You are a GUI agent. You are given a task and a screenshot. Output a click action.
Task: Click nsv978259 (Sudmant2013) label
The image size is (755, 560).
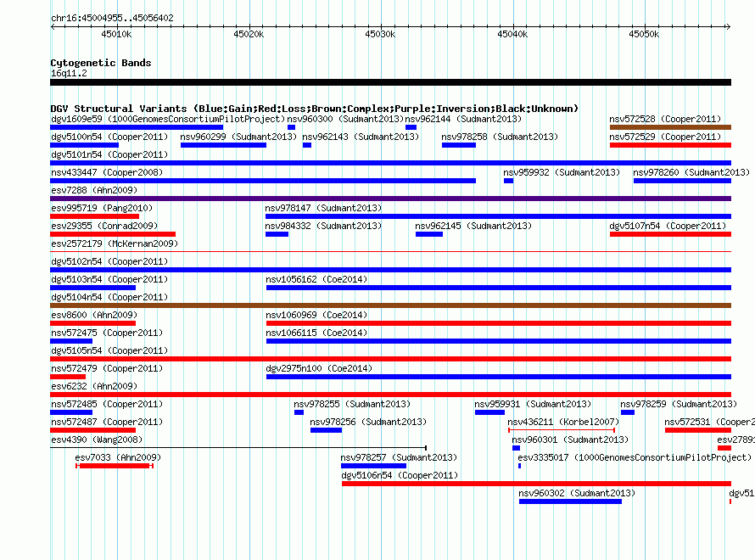point(679,404)
